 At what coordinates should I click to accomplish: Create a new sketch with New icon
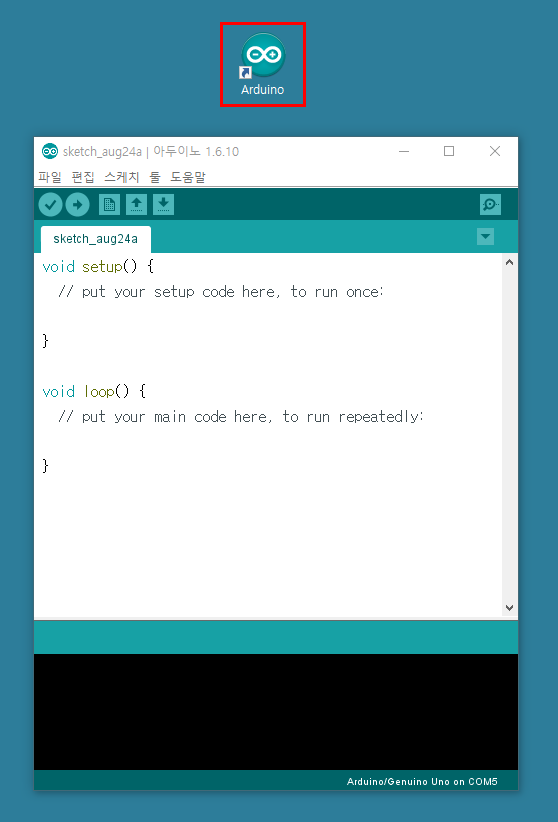pyautogui.click(x=109, y=204)
